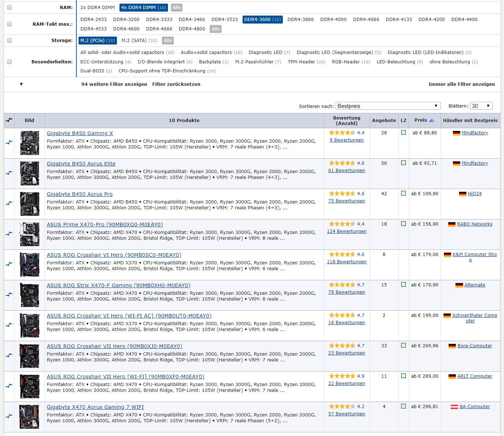
Task: Click compare arrows icon for Gigabyte B450 Aorus Elite
Action: pyautogui.click(x=9, y=173)
